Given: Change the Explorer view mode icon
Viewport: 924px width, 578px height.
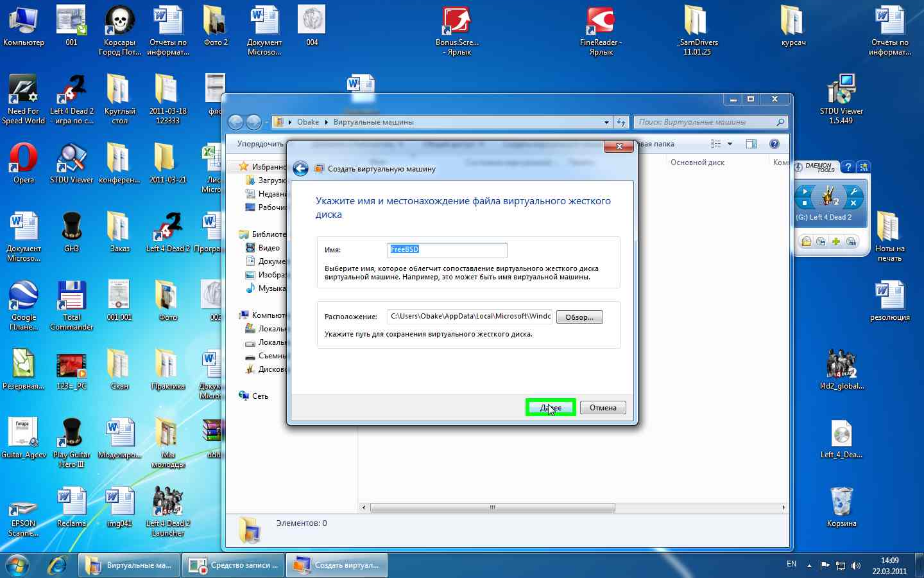Looking at the screenshot, I should (716, 144).
